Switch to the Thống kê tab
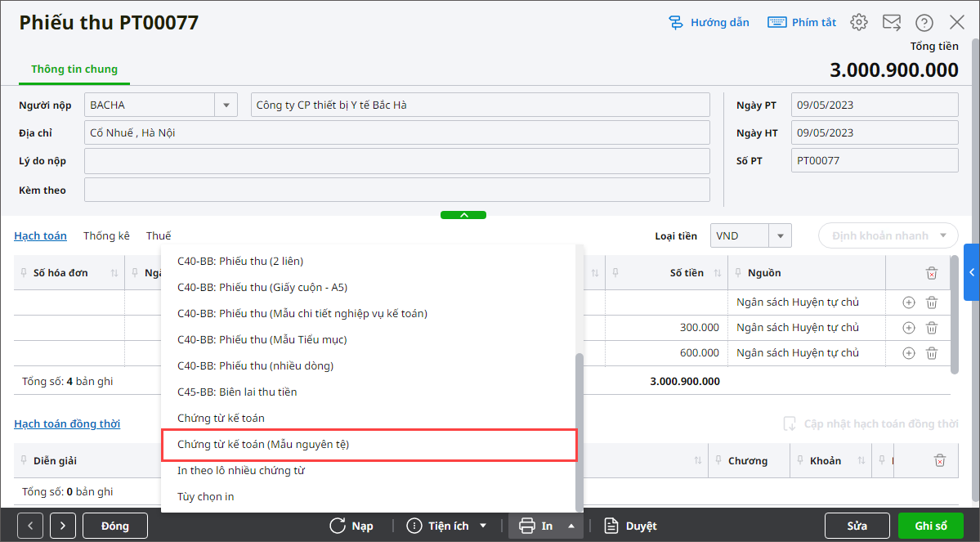Viewport: 980px width, 542px height. (106, 235)
